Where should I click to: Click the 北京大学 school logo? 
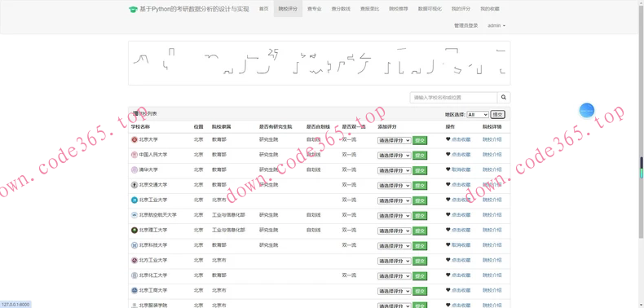tap(134, 139)
